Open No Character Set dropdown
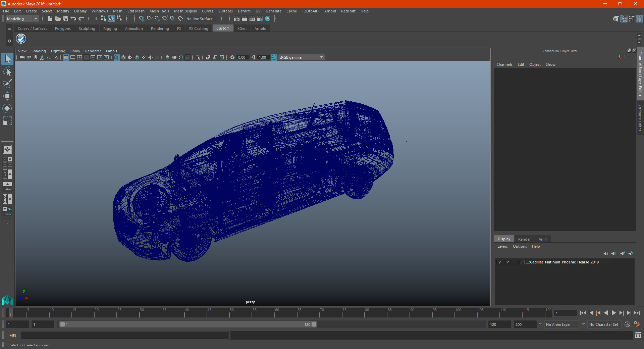644x349 pixels. pyautogui.click(x=605, y=325)
